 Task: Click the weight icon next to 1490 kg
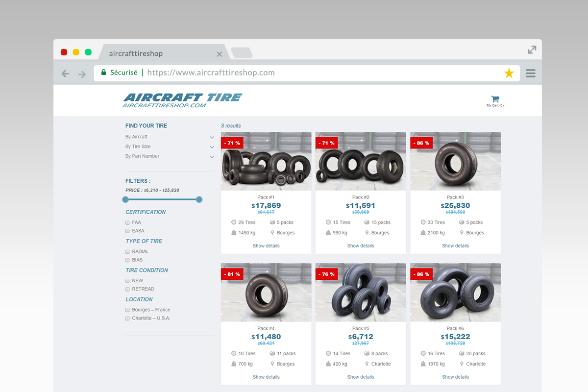234,233
